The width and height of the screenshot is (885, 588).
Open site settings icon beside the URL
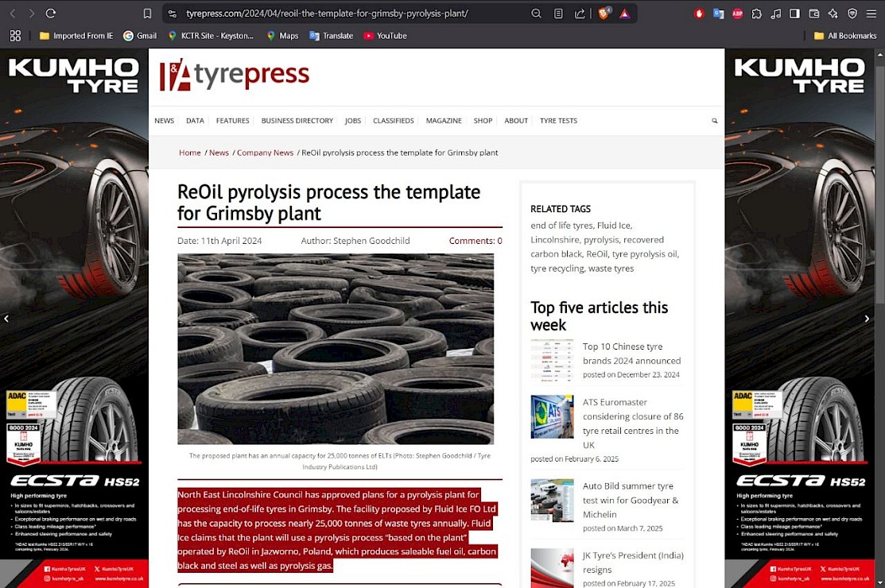click(x=173, y=14)
